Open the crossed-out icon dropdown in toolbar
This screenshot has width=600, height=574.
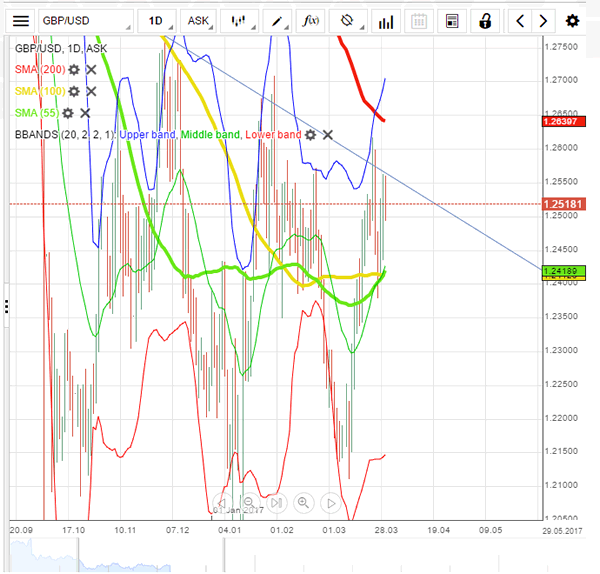click(x=348, y=21)
